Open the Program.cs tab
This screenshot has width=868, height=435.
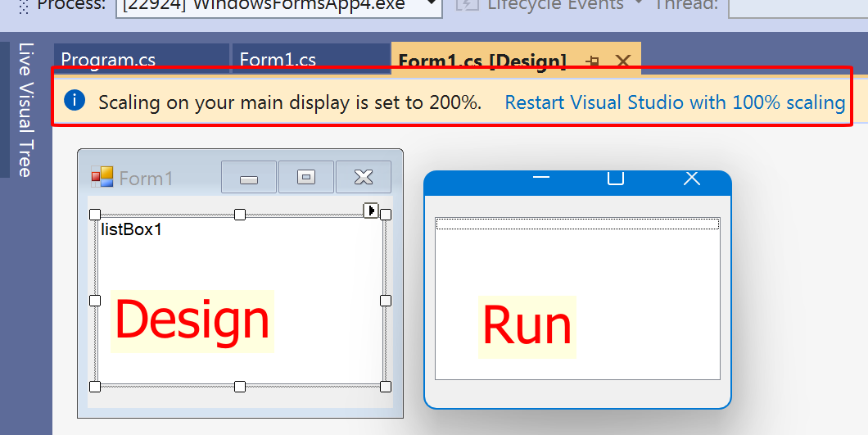click(x=142, y=59)
